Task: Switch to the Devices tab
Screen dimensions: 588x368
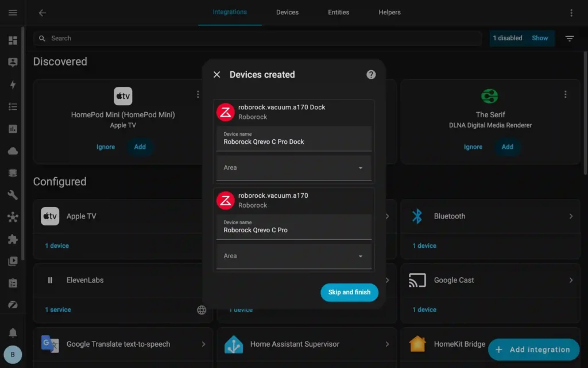Action: [287, 12]
